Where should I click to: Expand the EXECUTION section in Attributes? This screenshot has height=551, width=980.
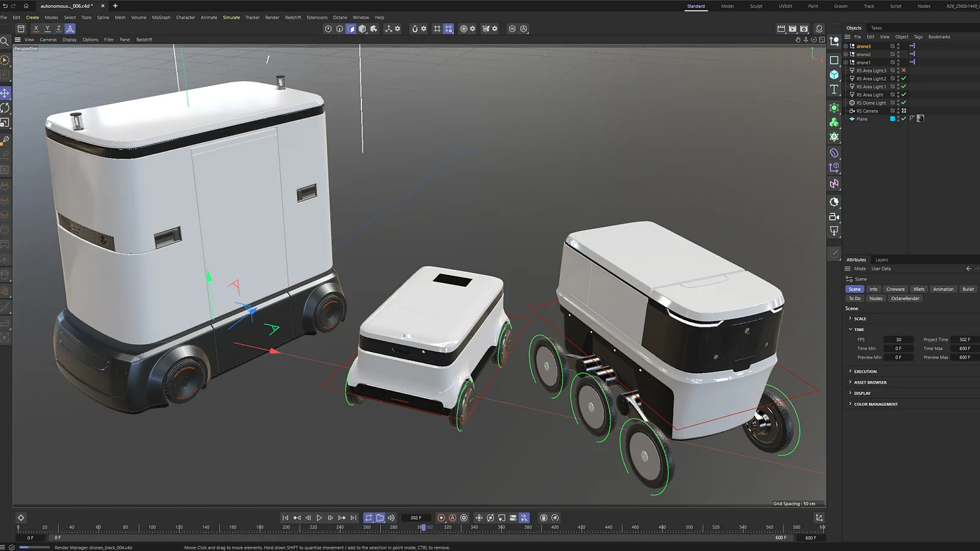point(864,371)
